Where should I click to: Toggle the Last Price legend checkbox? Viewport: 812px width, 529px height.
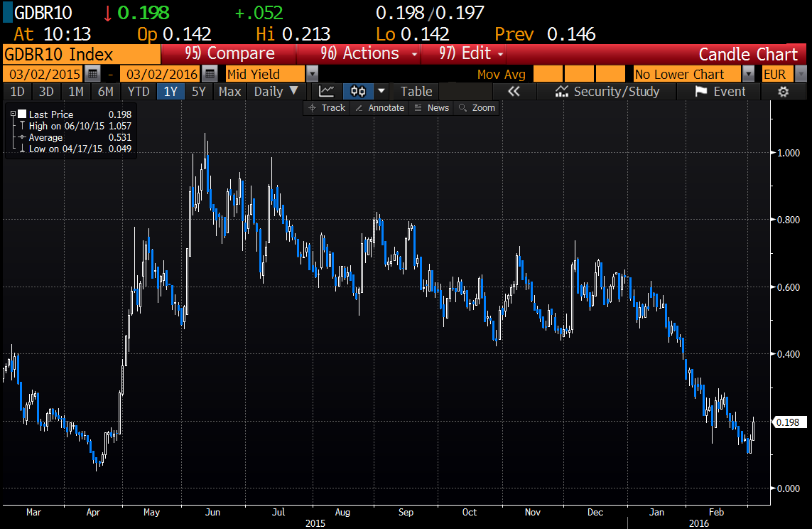23,114
